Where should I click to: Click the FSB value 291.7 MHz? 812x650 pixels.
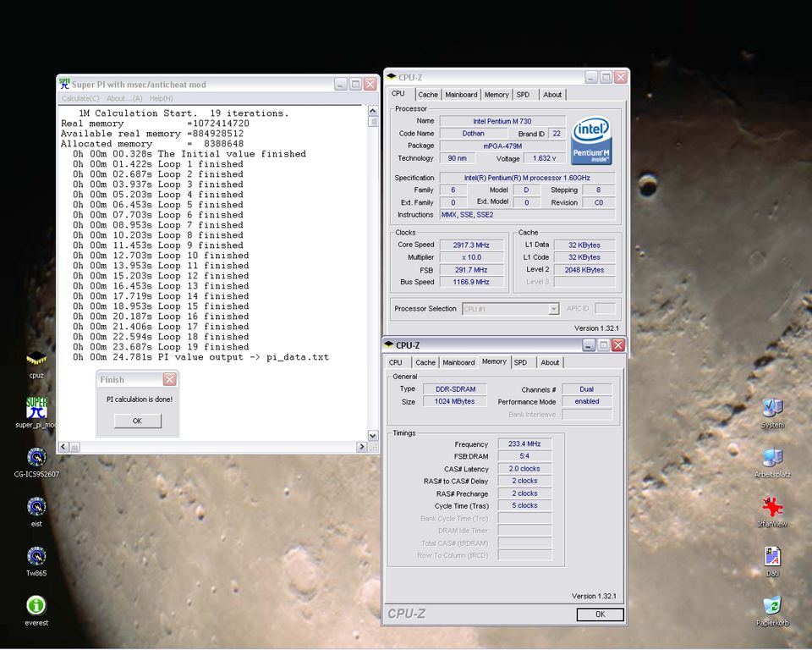pos(471,269)
